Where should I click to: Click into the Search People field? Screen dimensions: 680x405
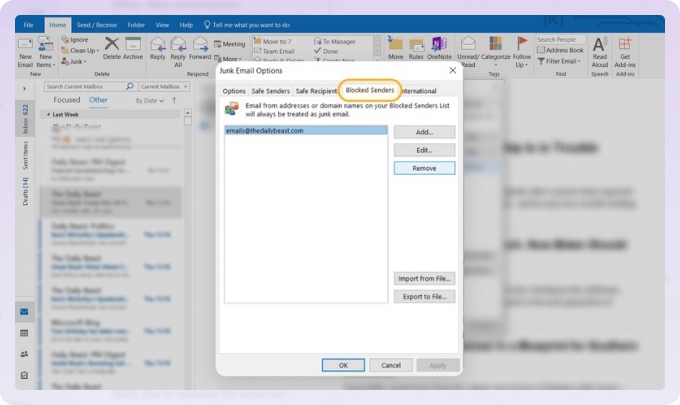click(x=560, y=40)
